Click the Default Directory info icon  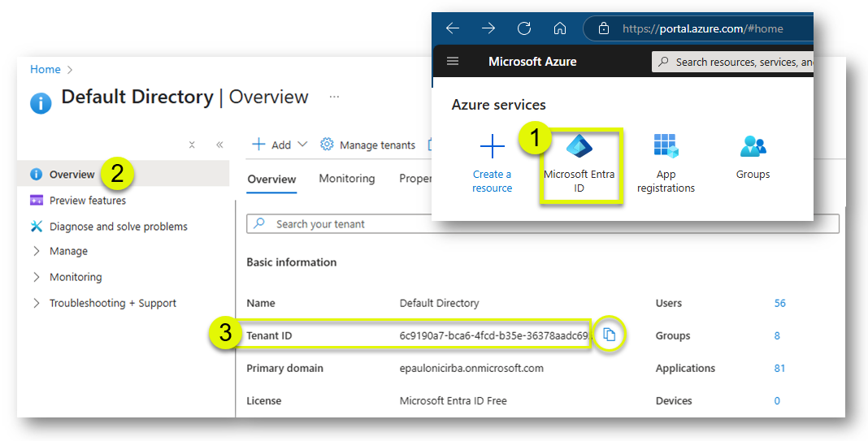41,103
